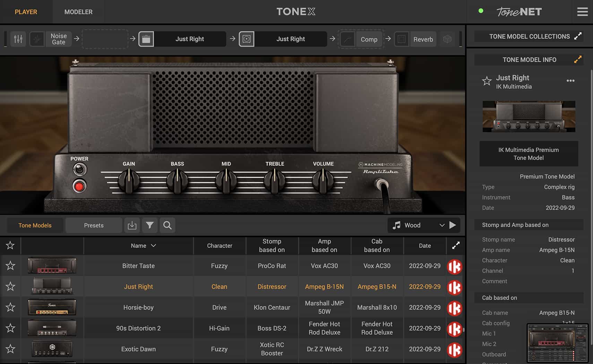Switch to the Modeler tab

78,12
